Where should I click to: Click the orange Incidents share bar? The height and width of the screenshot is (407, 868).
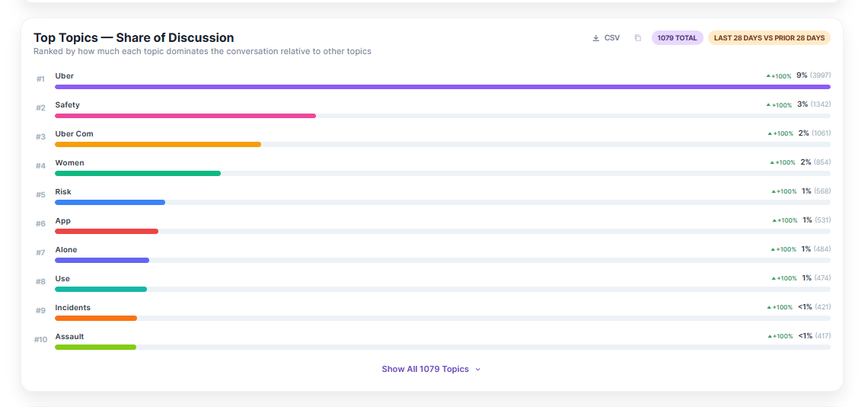96,319
